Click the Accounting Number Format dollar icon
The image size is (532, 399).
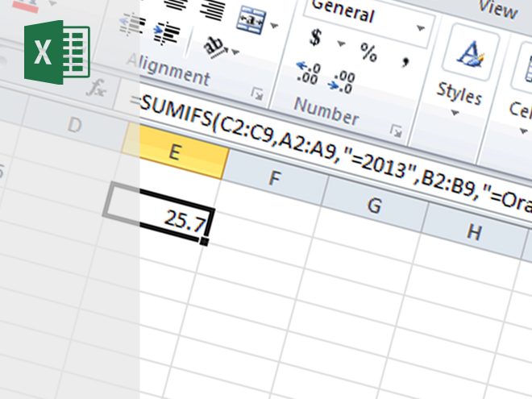(316, 38)
